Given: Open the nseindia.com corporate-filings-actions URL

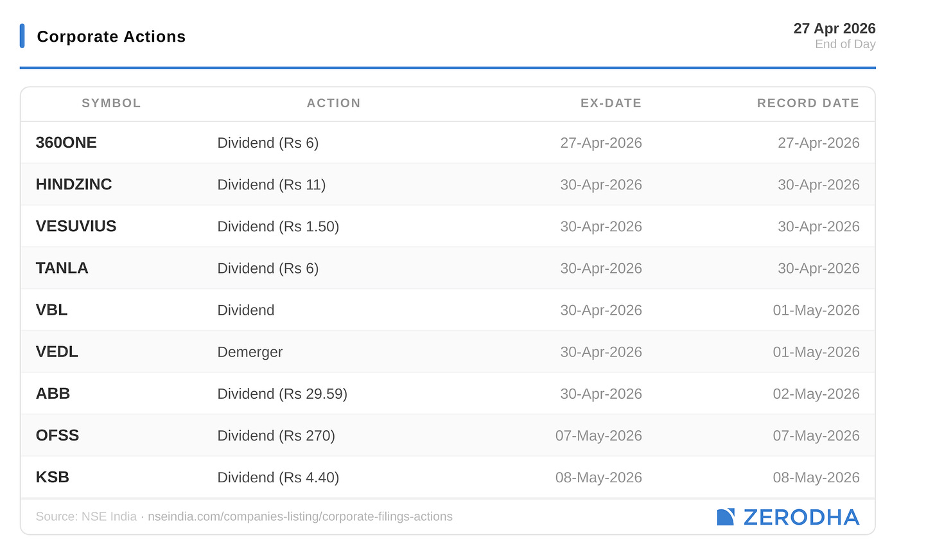Looking at the screenshot, I should pos(300,516).
